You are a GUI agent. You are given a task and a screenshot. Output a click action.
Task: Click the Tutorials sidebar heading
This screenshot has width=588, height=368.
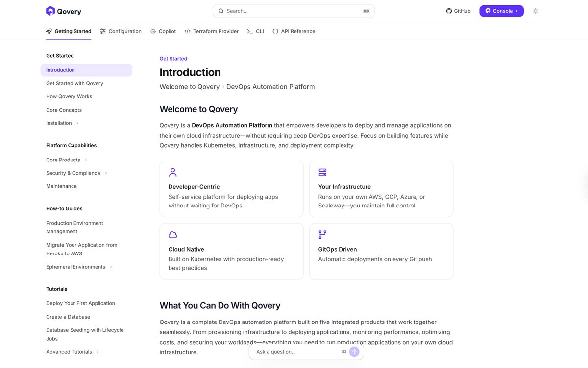[57, 289]
